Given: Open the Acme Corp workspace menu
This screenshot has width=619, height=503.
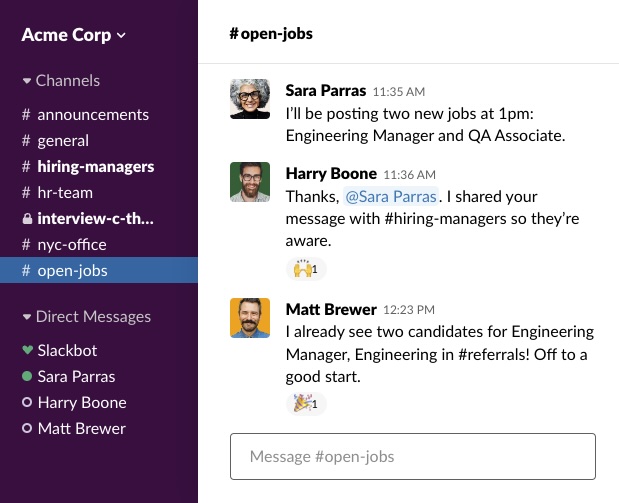Looking at the screenshot, I should pos(74,34).
